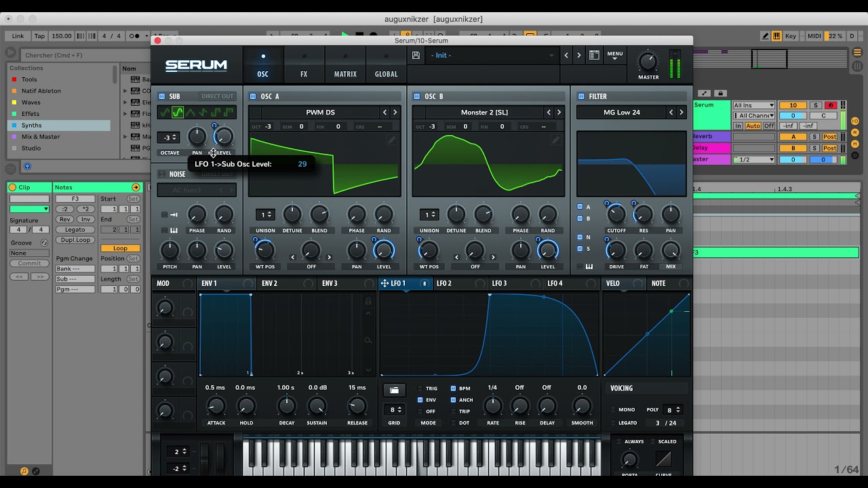Click the filter CUTOFF knob
This screenshot has height=488, width=868.
coord(616,215)
